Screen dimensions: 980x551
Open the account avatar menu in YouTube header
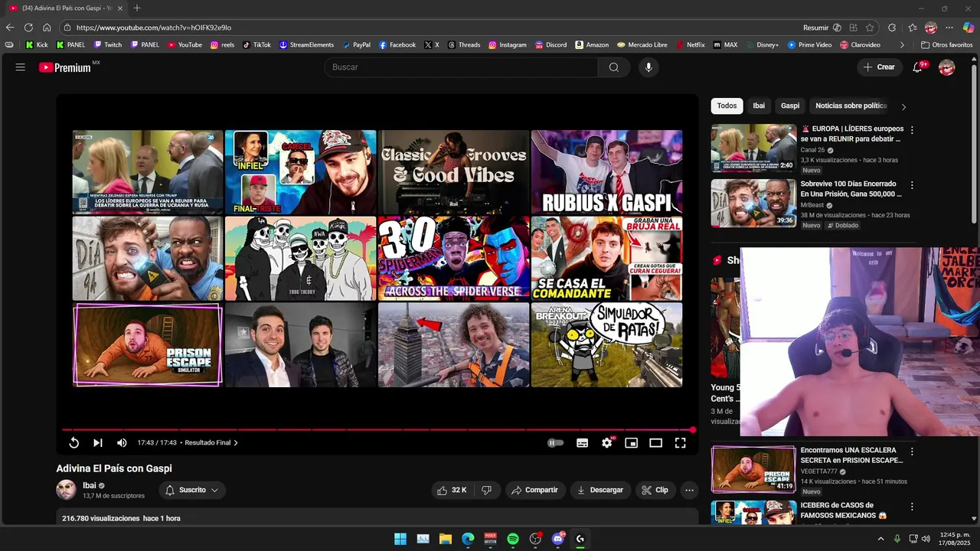[947, 67]
